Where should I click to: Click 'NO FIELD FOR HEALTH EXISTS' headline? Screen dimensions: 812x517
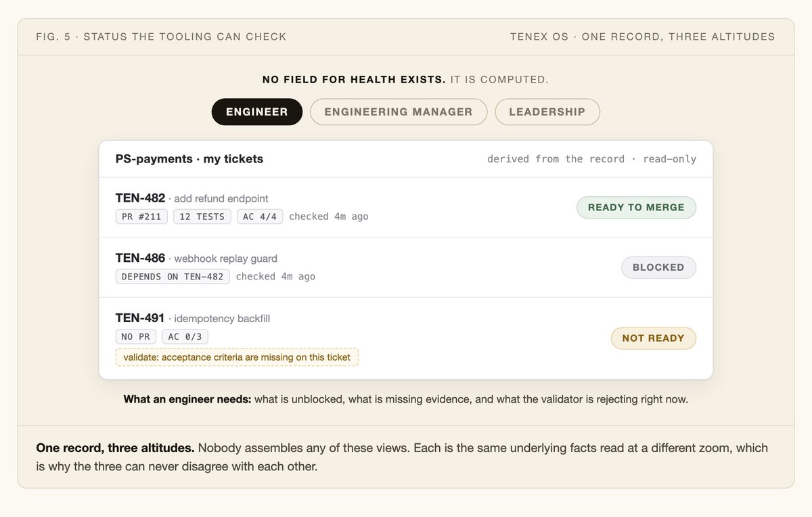click(x=354, y=80)
